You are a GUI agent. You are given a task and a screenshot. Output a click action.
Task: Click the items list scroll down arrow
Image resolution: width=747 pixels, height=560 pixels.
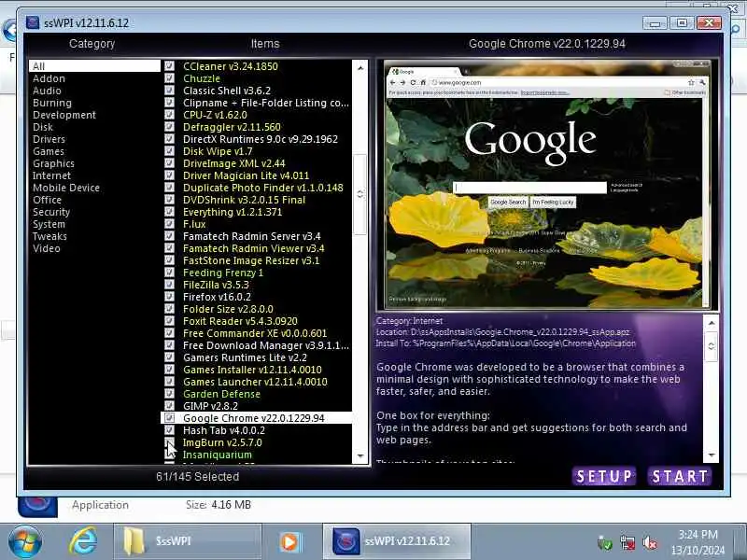(x=360, y=455)
